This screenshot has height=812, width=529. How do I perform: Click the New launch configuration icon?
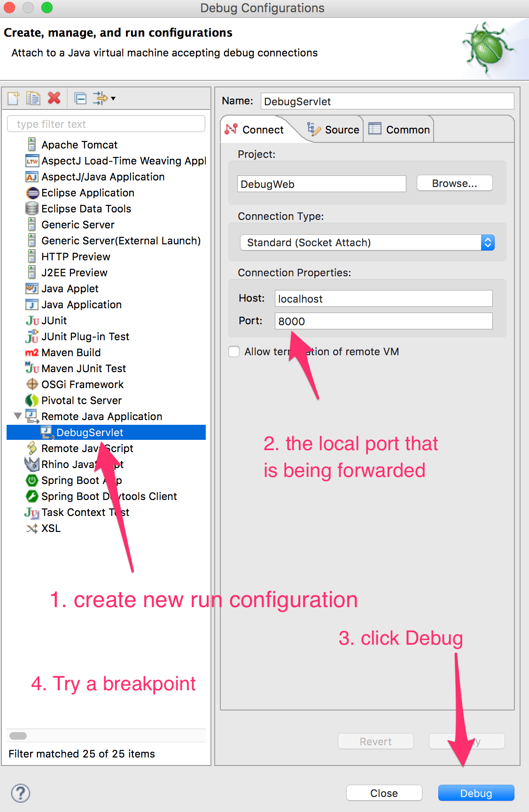point(14,98)
